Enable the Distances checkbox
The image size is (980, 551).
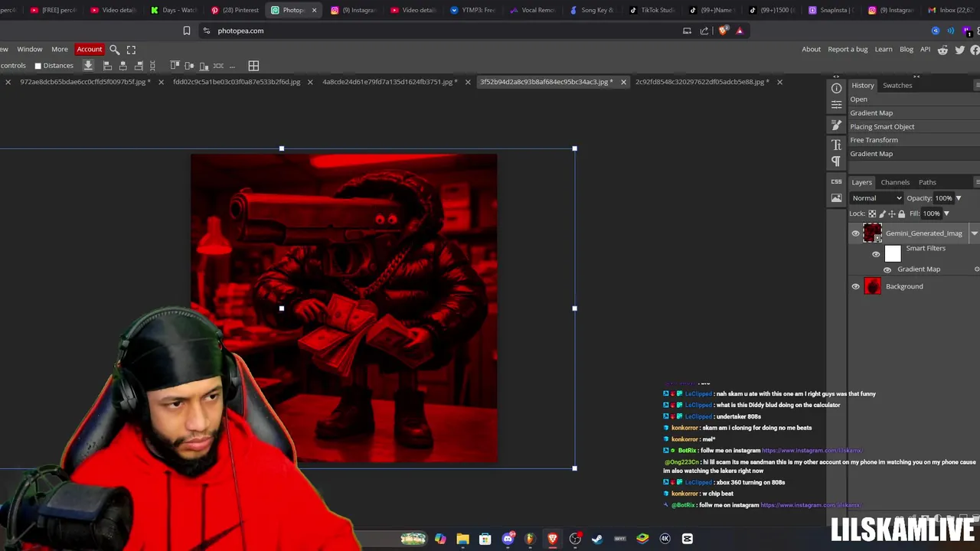pos(38,66)
